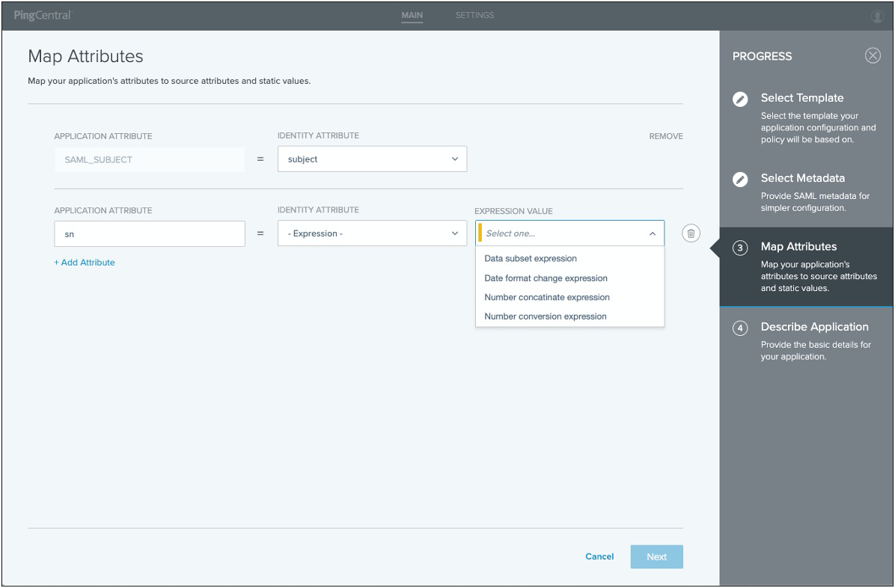Screen dimensions: 895x588
Task: Click the trash icon to remove the sn attribute
Action: point(690,233)
